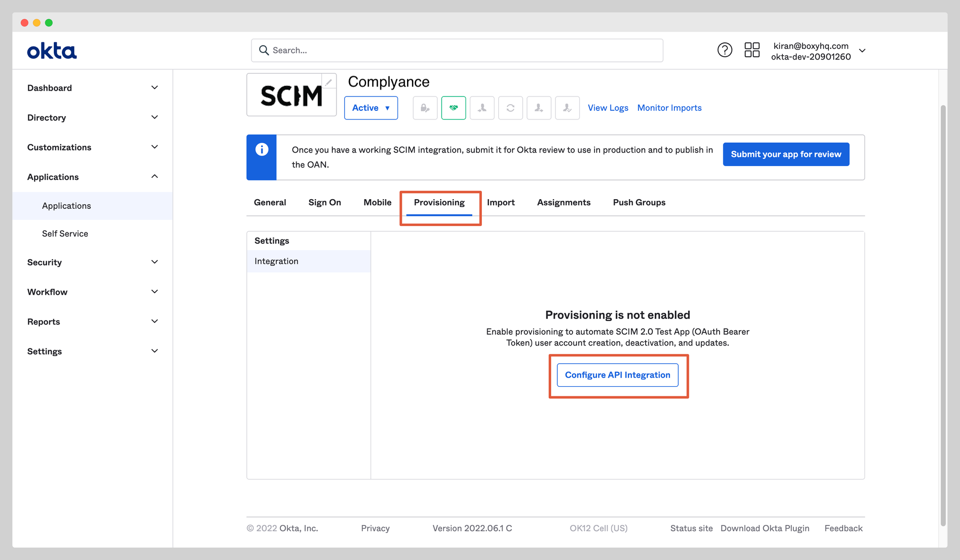
Task: Click the Provisioning is not enabled heading
Action: [x=618, y=315]
